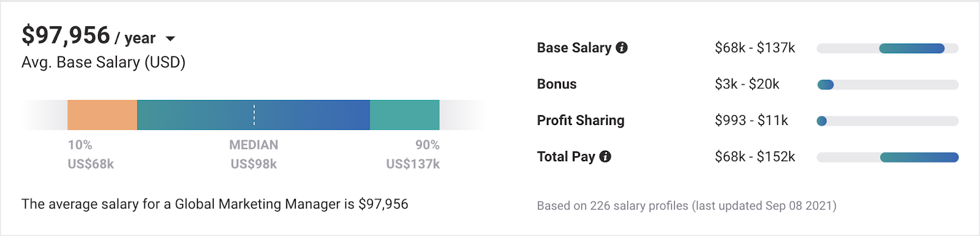Click the Profit Sharing range dot
Image resolution: width=980 pixels, height=236 pixels.
coord(822,121)
